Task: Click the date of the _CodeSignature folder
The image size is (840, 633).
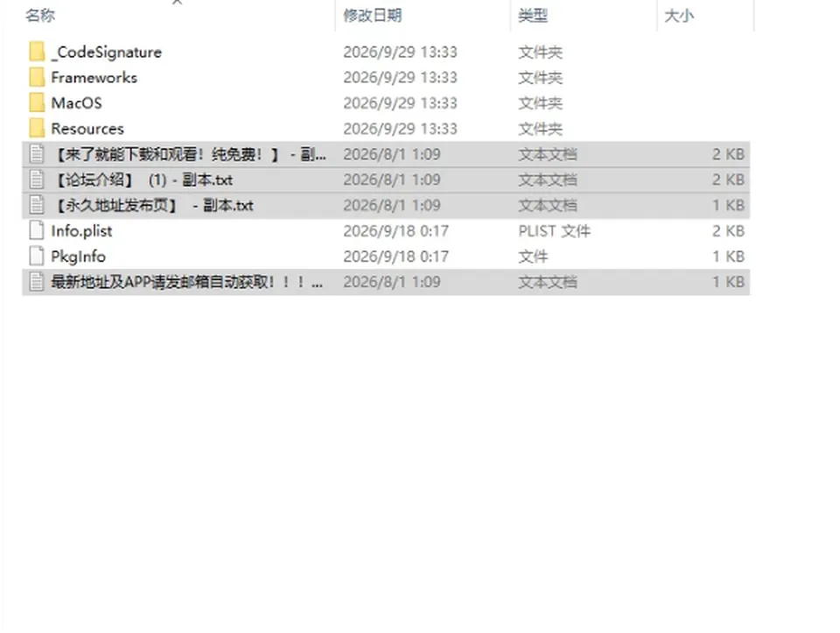Action: [x=400, y=52]
